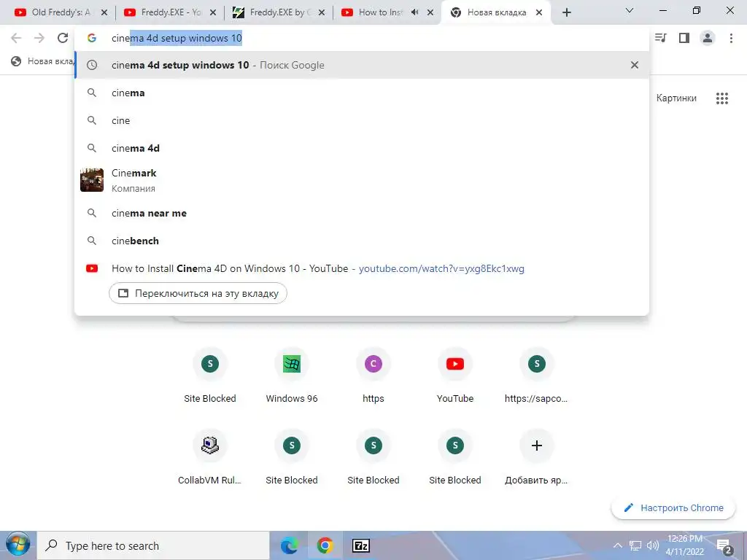Viewport: 747px width, 560px height.
Task: Open the Windows Start button
Action: point(18,545)
